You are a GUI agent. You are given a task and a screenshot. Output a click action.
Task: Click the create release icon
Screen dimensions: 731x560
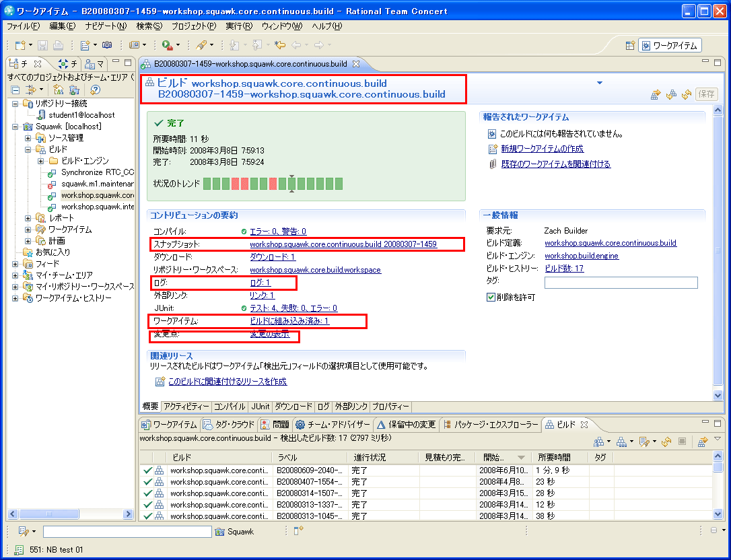[x=160, y=382]
